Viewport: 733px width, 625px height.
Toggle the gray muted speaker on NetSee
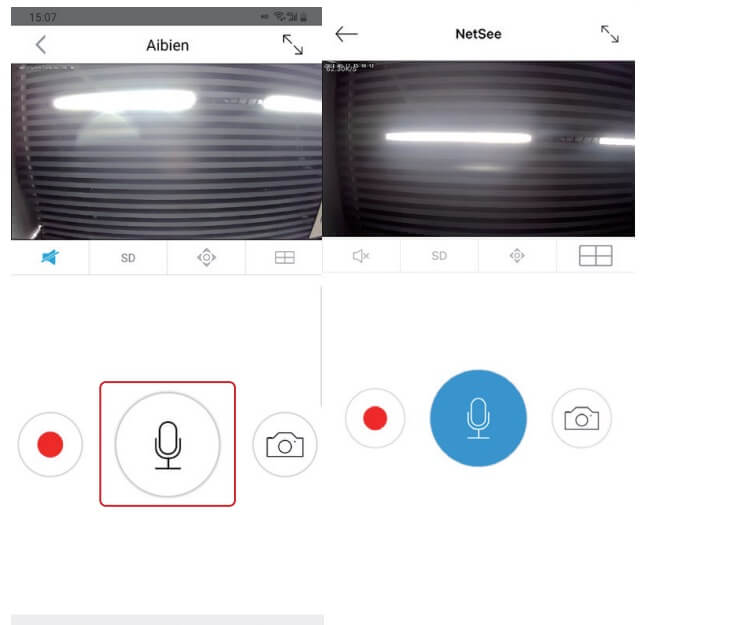(x=361, y=256)
